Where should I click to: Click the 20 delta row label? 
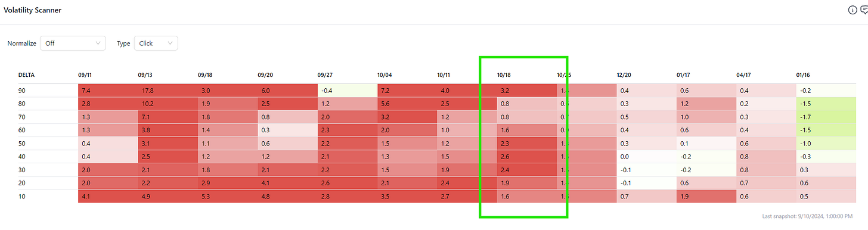click(x=23, y=183)
